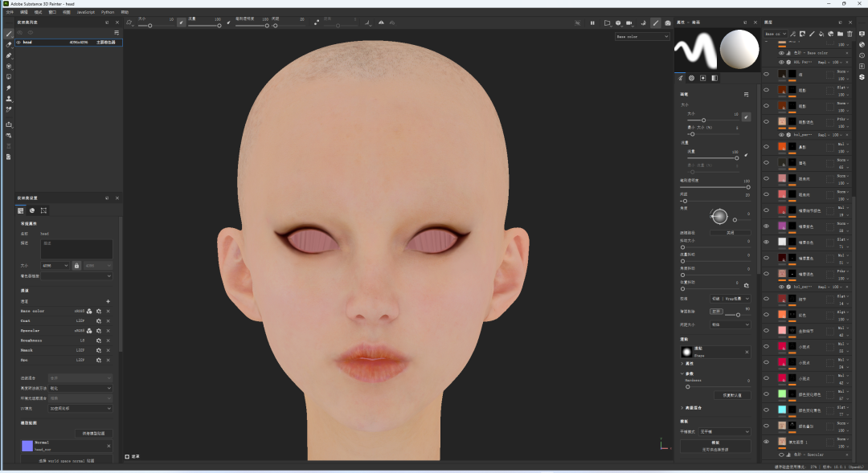Toggle visibility of levels Base color effect
Viewport: 868px width, 473px height.
coord(782,53)
